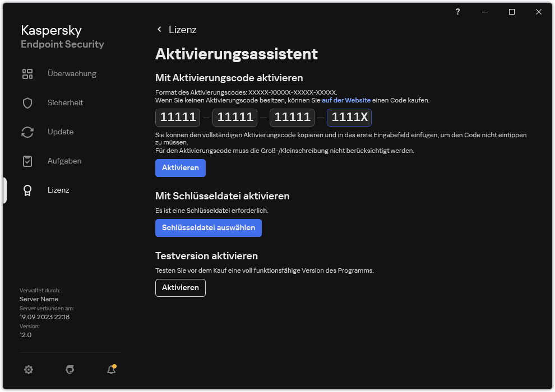The width and height of the screenshot is (555, 392).
Task: Select the Lizenz key icon
Action: pos(27,190)
